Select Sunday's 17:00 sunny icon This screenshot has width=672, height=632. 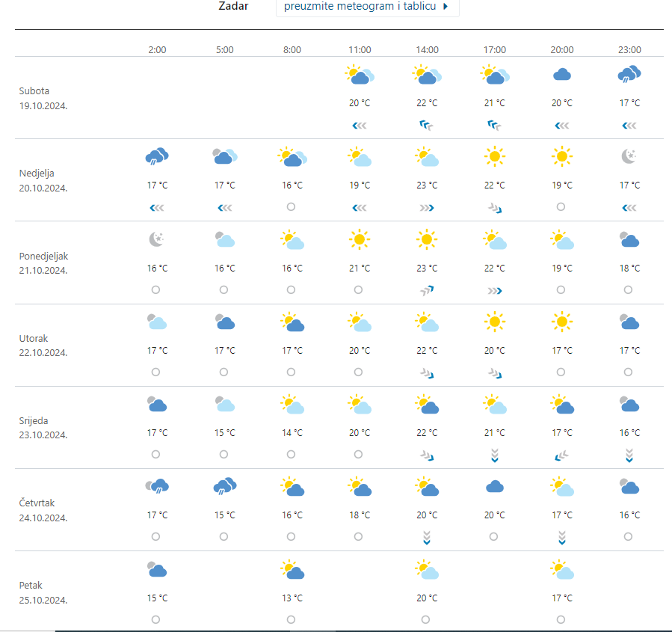[x=494, y=156]
